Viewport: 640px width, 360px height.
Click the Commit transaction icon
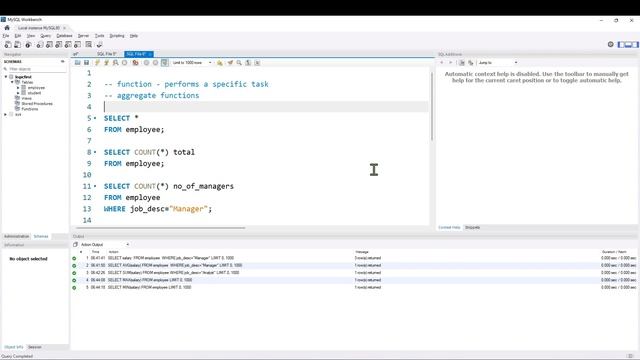click(146, 62)
